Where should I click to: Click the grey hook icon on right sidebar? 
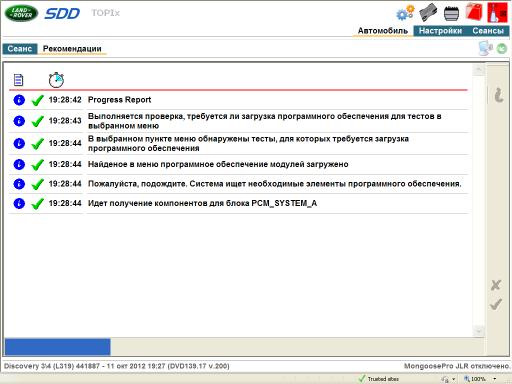(498, 95)
